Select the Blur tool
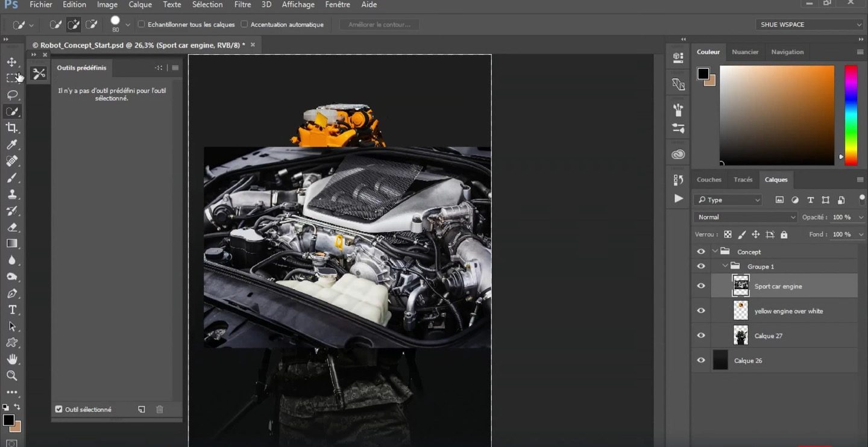This screenshot has height=447, width=868. (11, 260)
